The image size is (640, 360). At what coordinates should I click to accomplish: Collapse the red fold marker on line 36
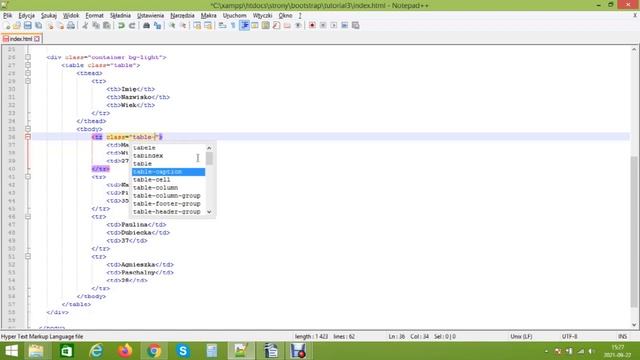pyautogui.click(x=28, y=137)
